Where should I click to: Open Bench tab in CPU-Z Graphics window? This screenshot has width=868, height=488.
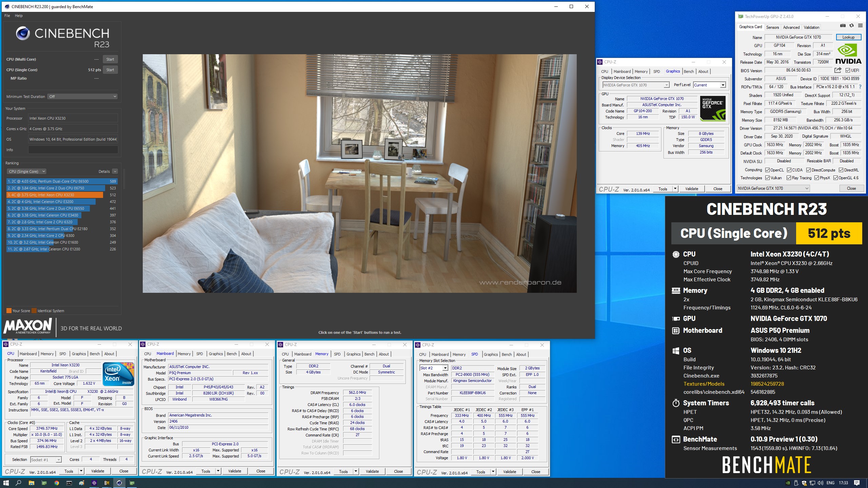[x=689, y=72]
